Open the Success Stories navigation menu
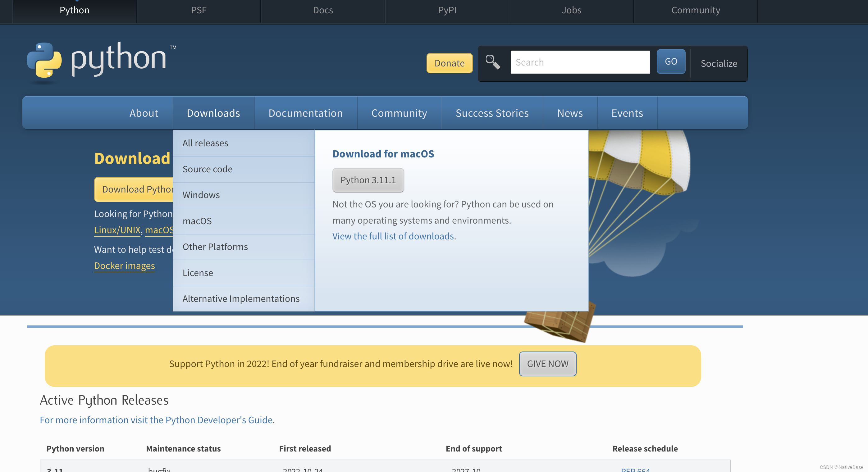Screen dimensions: 868x472 coord(492,113)
